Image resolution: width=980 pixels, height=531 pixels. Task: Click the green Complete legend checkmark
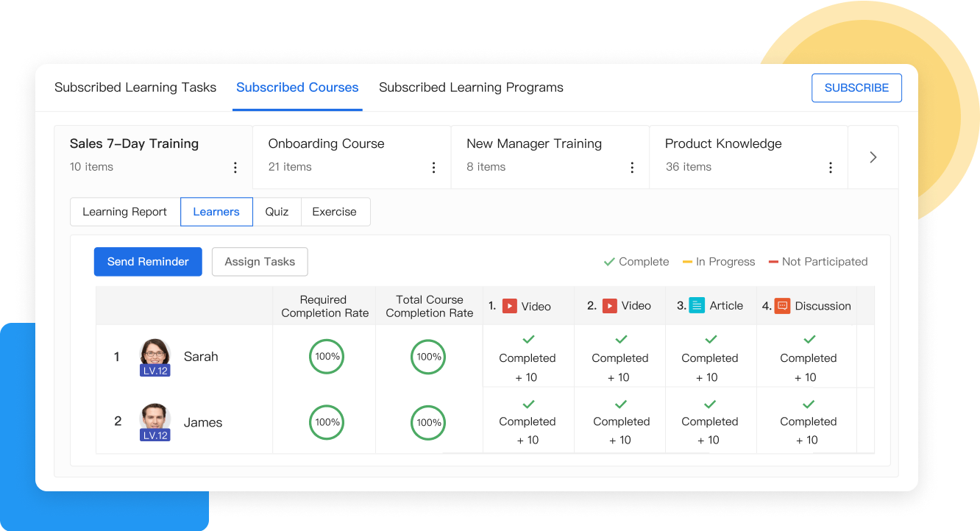[609, 262]
